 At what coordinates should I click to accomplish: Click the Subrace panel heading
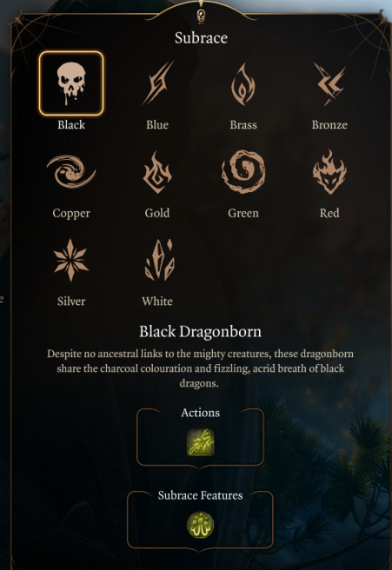[x=201, y=38]
